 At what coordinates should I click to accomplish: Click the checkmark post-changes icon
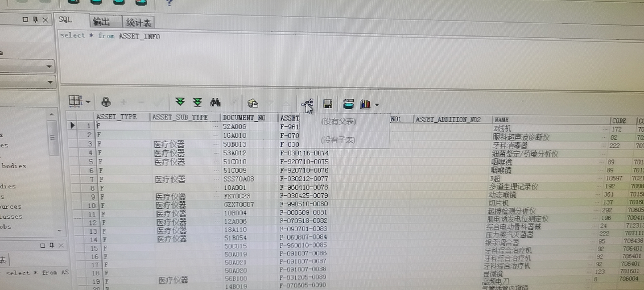tap(158, 102)
